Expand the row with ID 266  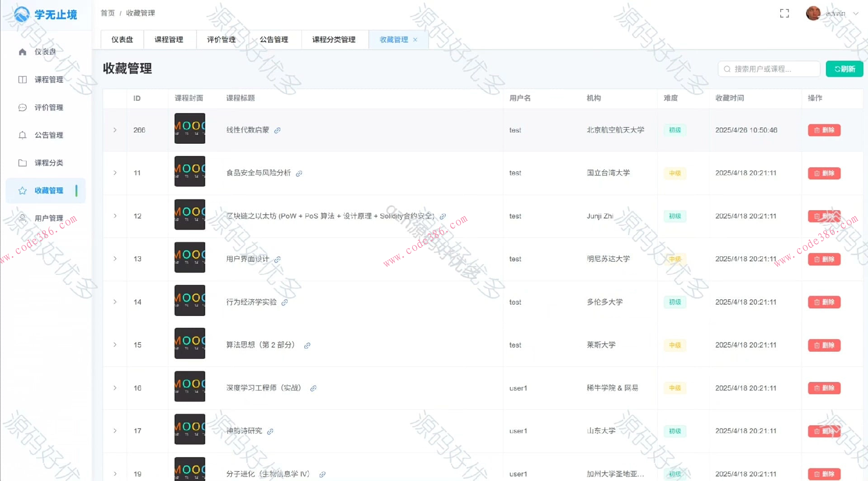114,130
